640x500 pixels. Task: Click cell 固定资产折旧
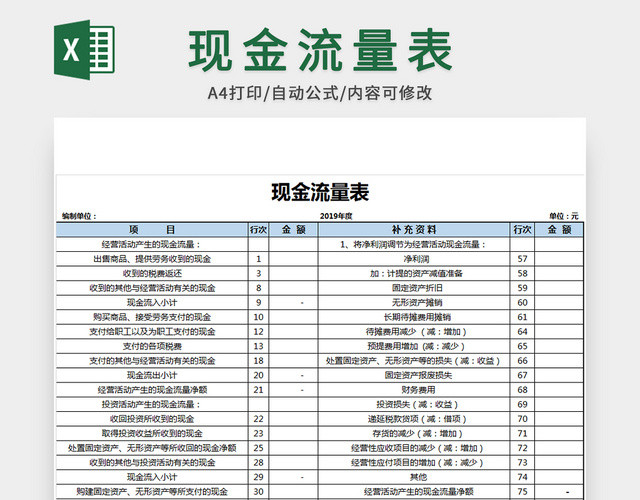pyautogui.click(x=414, y=288)
